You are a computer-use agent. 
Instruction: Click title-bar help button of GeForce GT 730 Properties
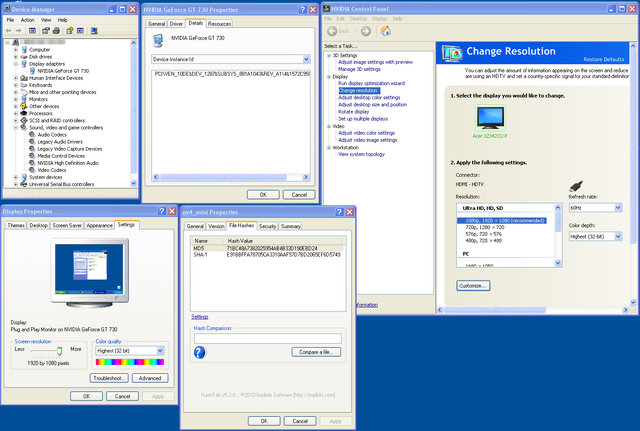302,9
